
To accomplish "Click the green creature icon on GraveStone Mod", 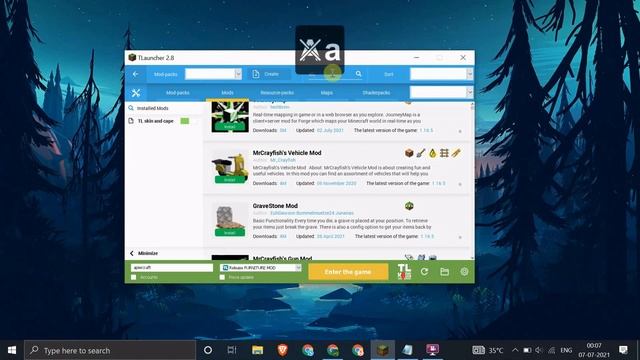I will click(409, 206).
